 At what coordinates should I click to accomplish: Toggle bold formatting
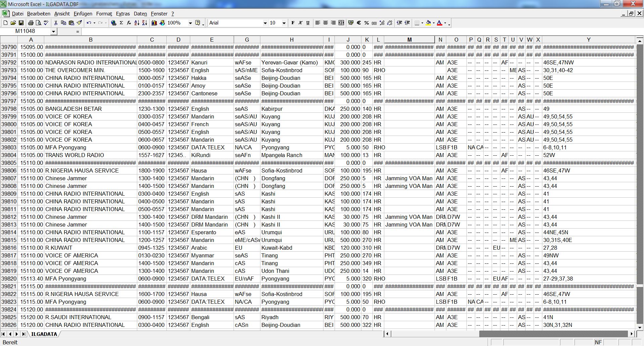tap(293, 23)
